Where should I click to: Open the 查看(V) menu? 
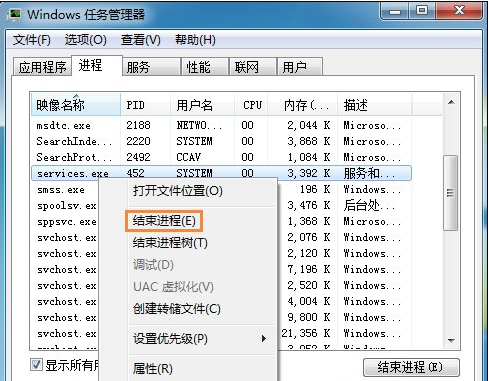(x=141, y=40)
